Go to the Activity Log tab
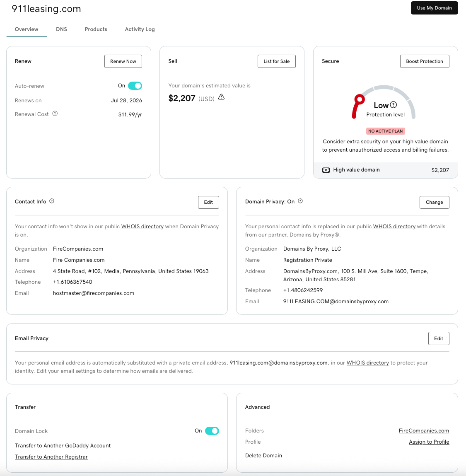The width and height of the screenshot is (466, 476). click(140, 29)
